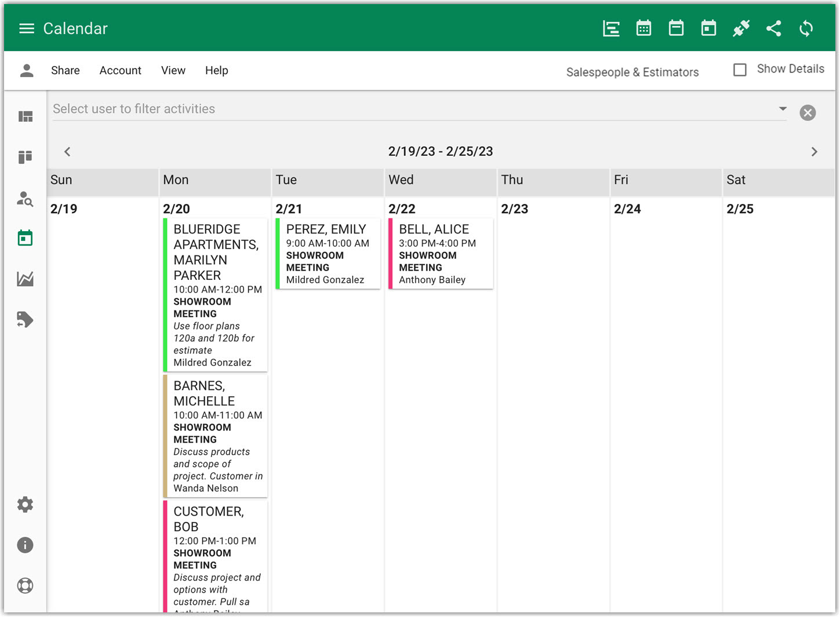Go to the previous week arrow
The height and width of the screenshot is (617, 840).
[x=67, y=152]
